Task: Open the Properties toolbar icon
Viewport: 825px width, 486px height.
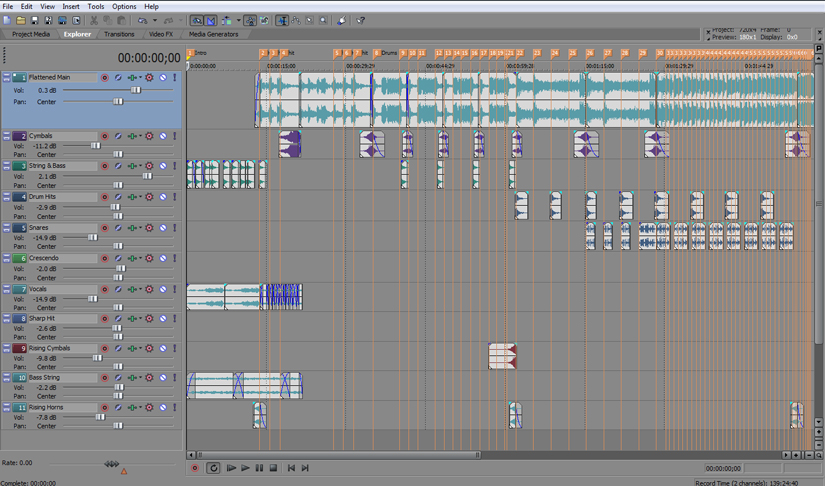Action: tap(76, 21)
